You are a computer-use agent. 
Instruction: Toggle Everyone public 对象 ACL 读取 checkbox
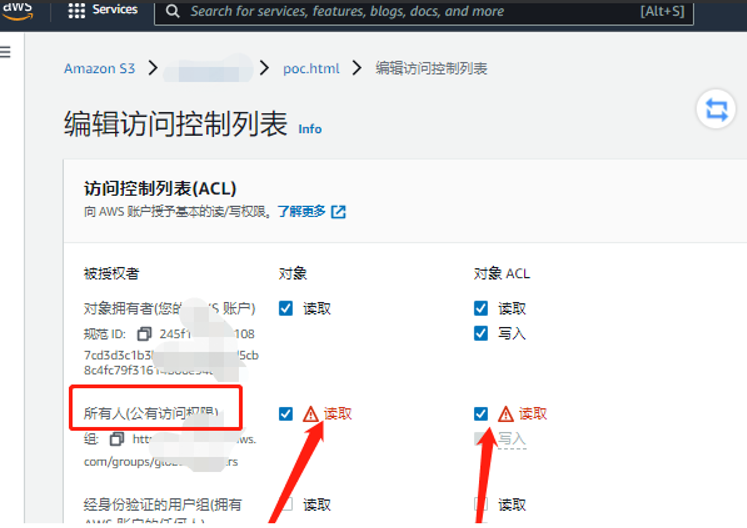click(481, 414)
